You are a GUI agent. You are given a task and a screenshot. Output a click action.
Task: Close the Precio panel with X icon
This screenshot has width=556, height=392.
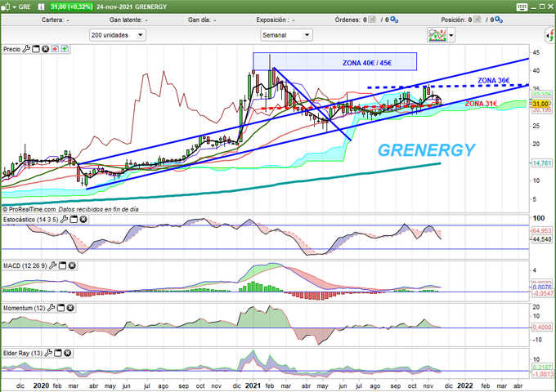[x=46, y=49]
